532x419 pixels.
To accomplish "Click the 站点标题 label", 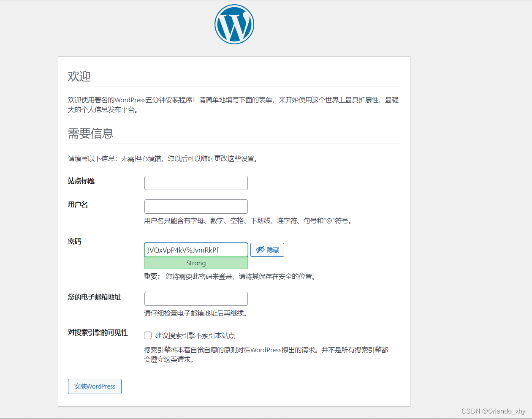I will click(81, 181).
